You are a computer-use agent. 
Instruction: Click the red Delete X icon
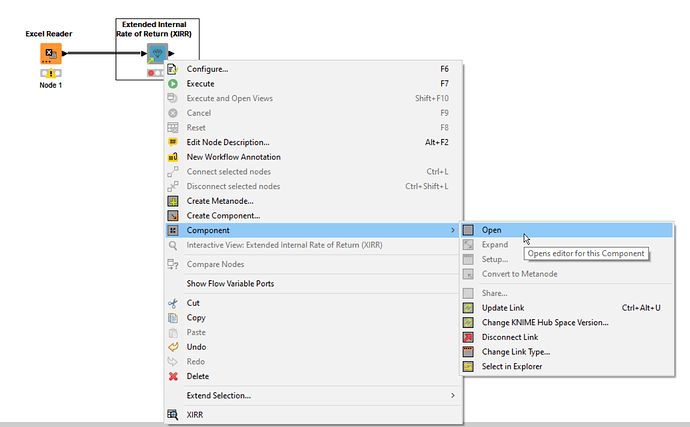click(x=173, y=376)
